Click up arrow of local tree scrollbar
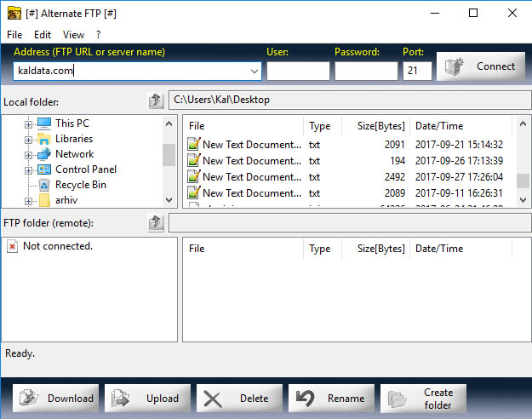Viewport: 532px width, 419px height. pos(169,123)
